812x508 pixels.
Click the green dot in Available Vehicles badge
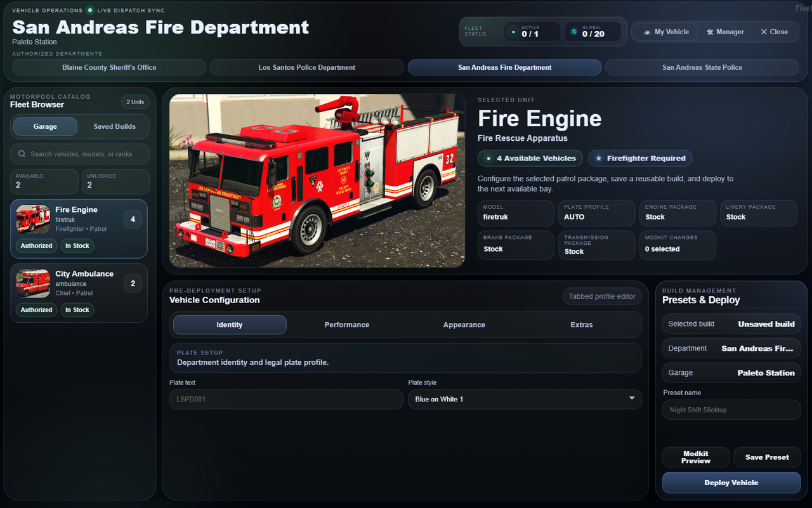[x=488, y=158]
